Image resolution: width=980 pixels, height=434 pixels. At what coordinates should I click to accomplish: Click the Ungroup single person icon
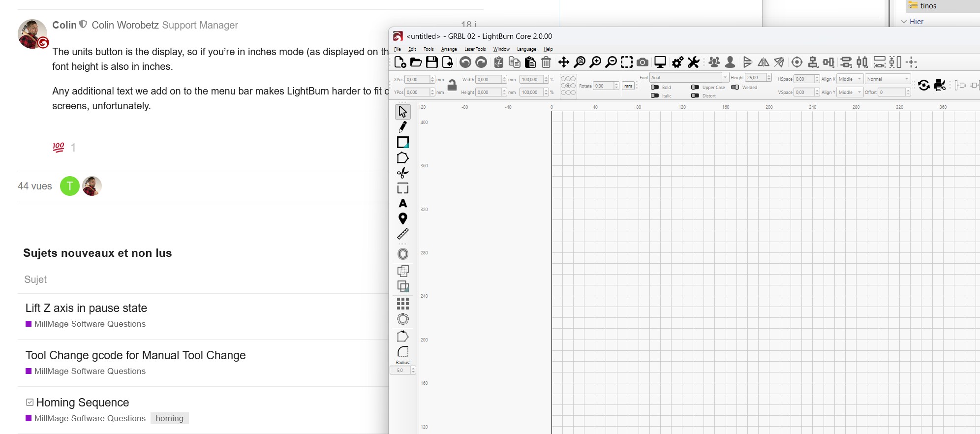(x=730, y=62)
